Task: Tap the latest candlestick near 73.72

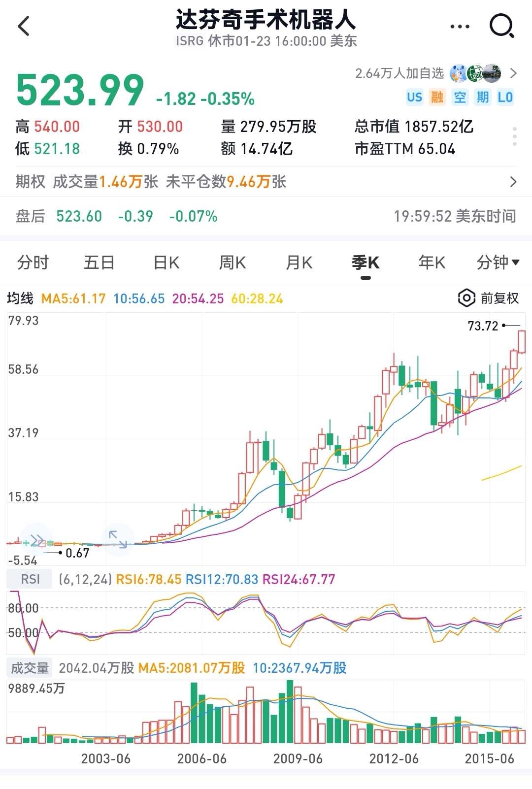Action: click(522, 342)
